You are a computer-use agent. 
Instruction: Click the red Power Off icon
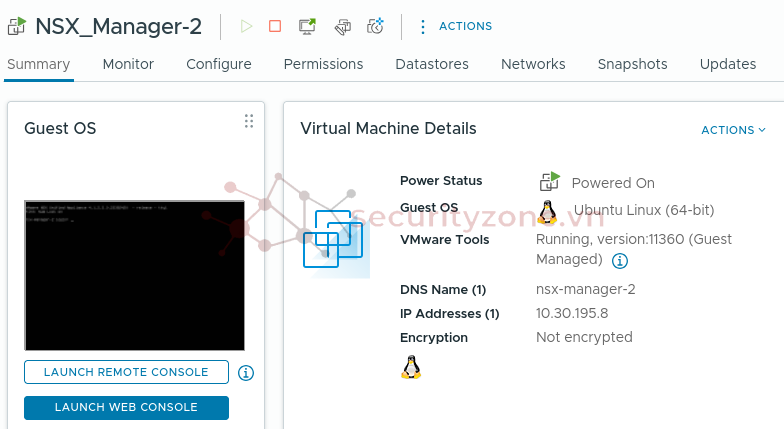(275, 26)
